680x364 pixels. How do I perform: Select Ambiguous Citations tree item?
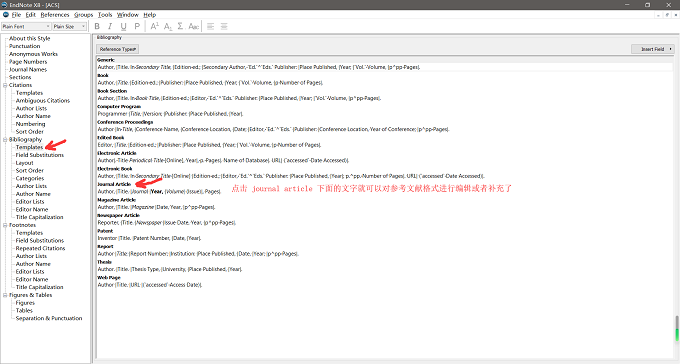43,101
